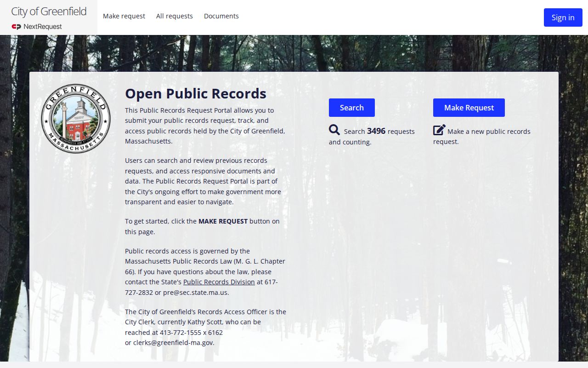The height and width of the screenshot is (368, 588).
Task: Click the NextRequest logo icon
Action: pos(17,27)
